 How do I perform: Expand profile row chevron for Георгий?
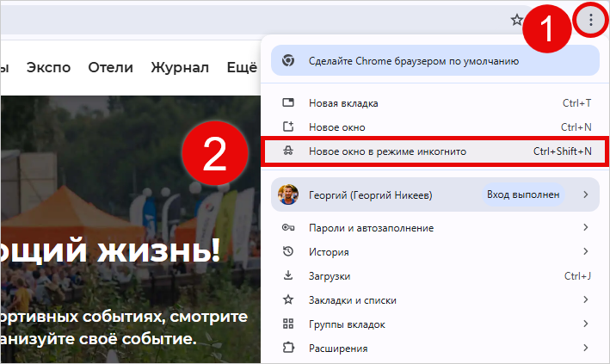coord(586,194)
